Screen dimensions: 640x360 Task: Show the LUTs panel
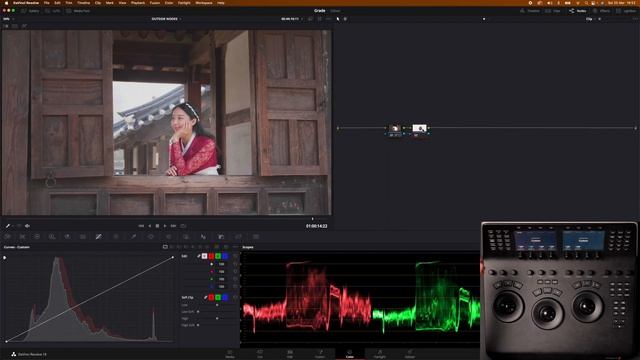tap(53, 11)
